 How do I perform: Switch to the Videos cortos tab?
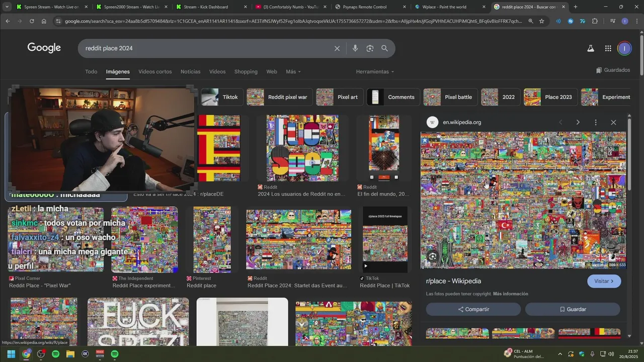click(x=155, y=72)
